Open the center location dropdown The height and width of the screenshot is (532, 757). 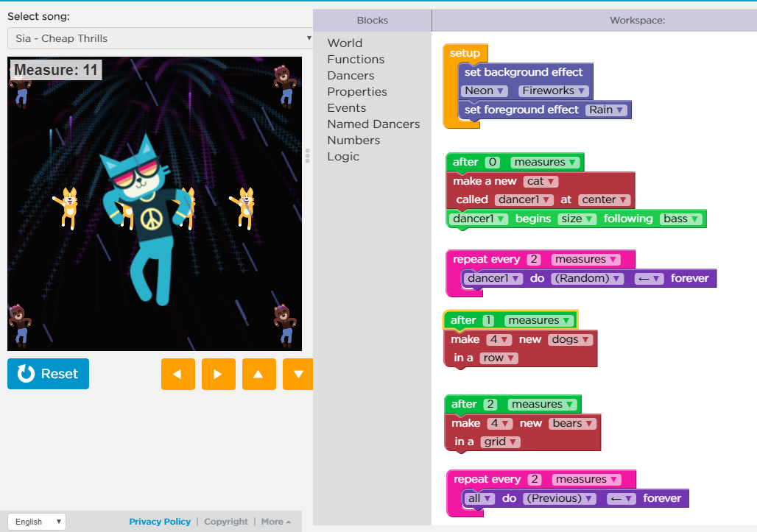[x=604, y=199]
